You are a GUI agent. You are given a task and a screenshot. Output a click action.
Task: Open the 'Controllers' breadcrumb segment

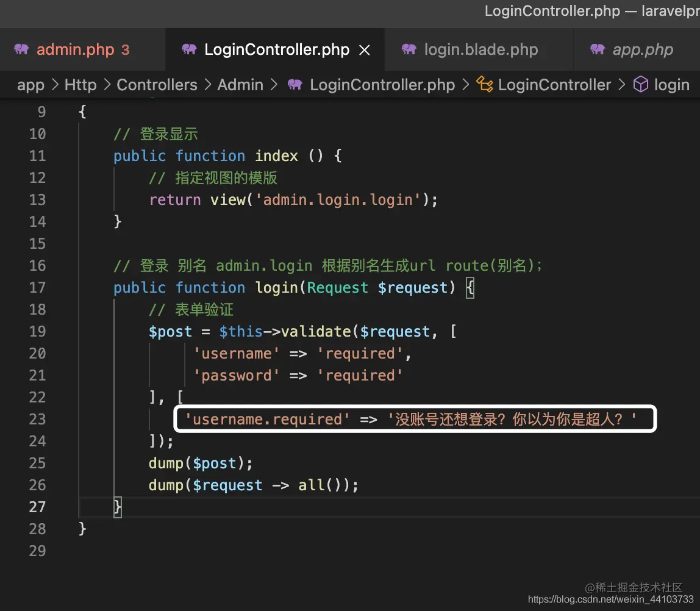(x=157, y=85)
